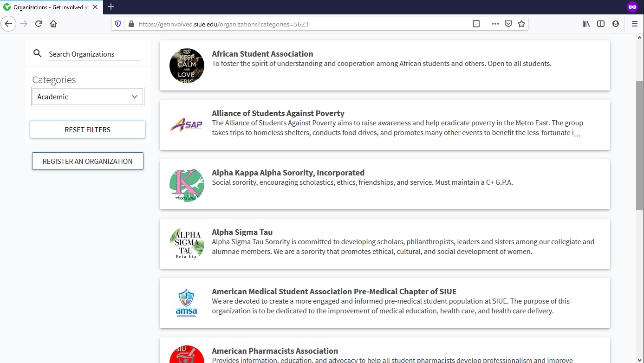Viewport: 644px width, 363px height.
Task: Reload the page with refresh icon
Action: [x=39, y=24]
